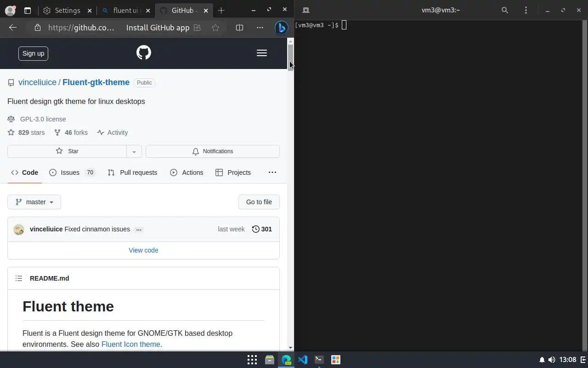
Task: Open the file manager from taskbar
Action: pos(270,360)
